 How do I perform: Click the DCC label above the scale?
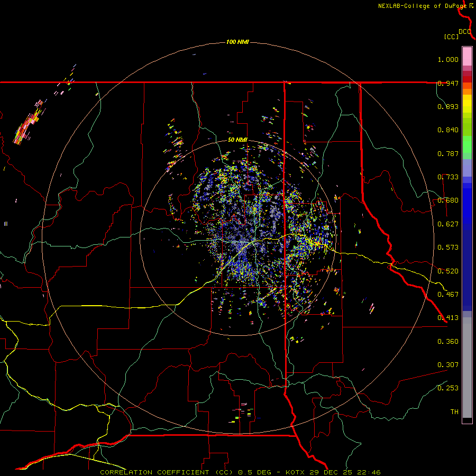(x=465, y=32)
